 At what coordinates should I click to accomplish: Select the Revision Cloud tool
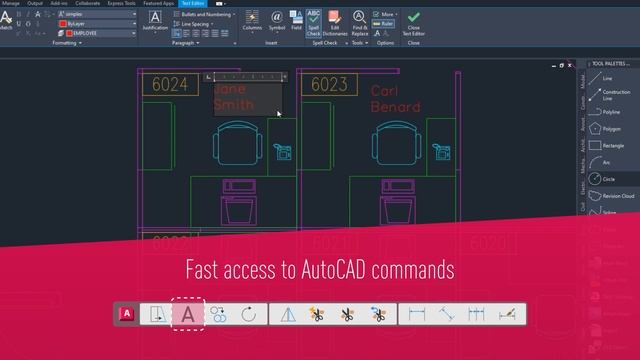pos(611,196)
